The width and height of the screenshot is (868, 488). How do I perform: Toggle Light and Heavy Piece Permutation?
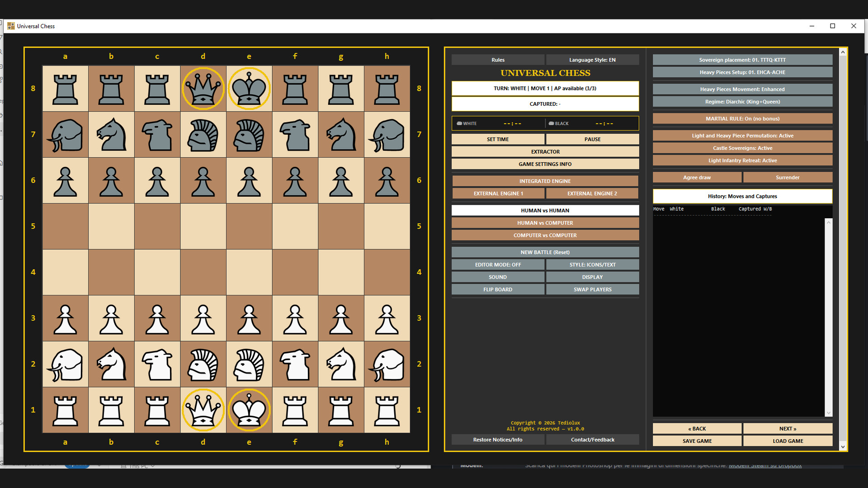(742, 136)
